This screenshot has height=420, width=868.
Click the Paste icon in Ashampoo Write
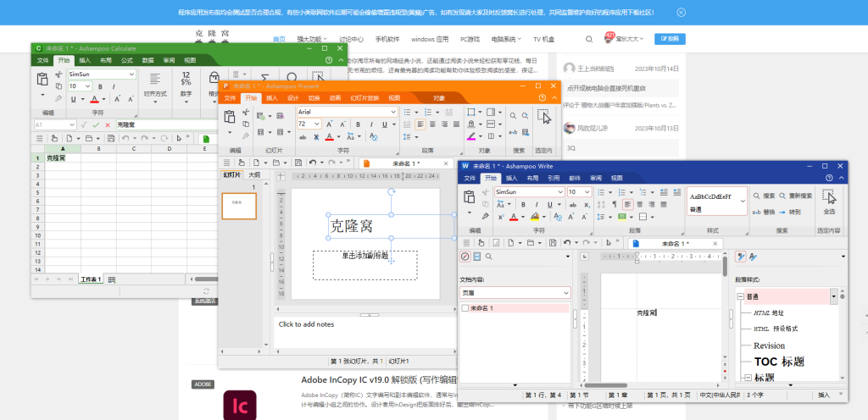[470, 196]
